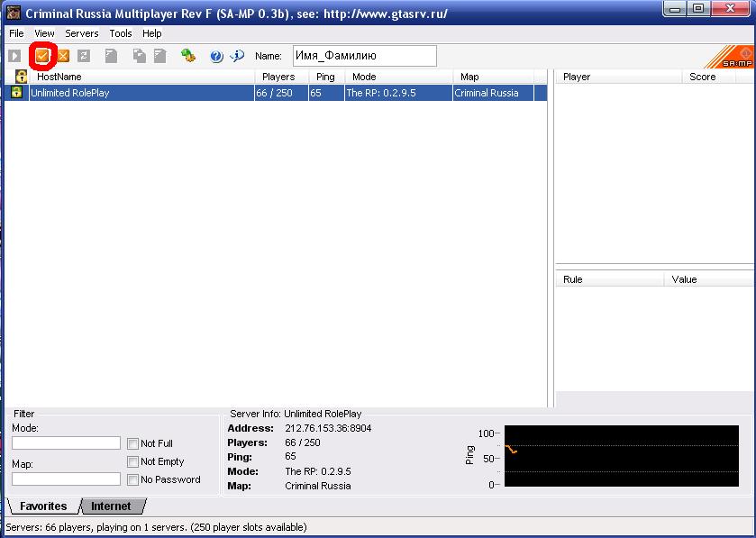756x538 pixels.
Task: Open Settings via the green tools icon
Action: 188,56
